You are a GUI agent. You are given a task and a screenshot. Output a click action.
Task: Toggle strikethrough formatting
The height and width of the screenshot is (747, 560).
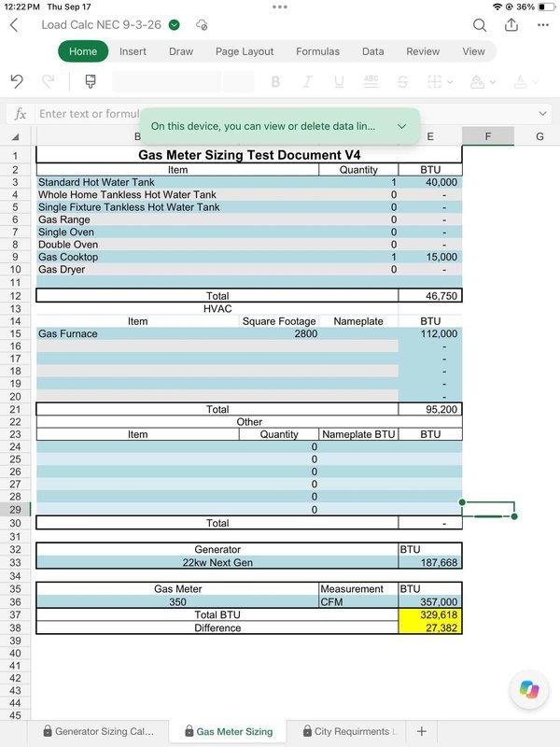(402, 82)
